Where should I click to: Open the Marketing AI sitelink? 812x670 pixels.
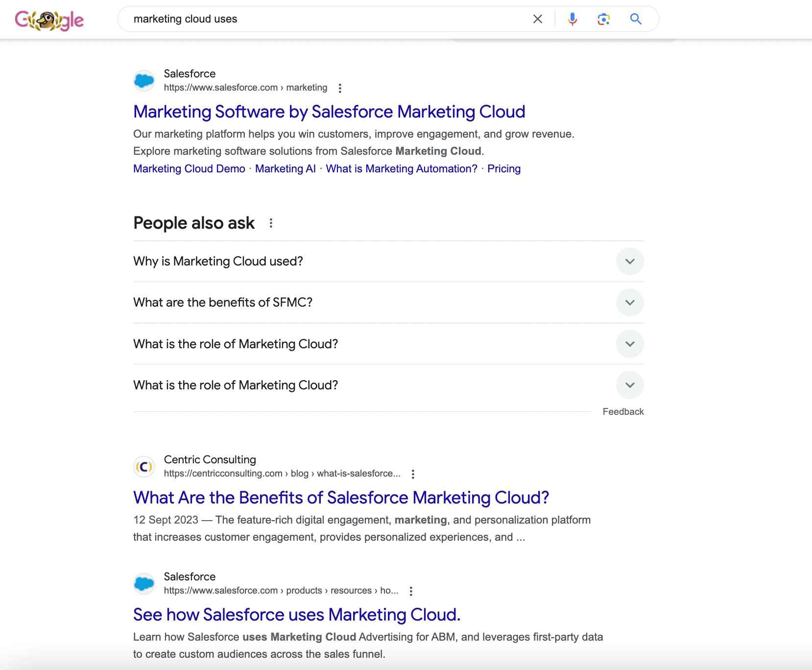point(286,168)
